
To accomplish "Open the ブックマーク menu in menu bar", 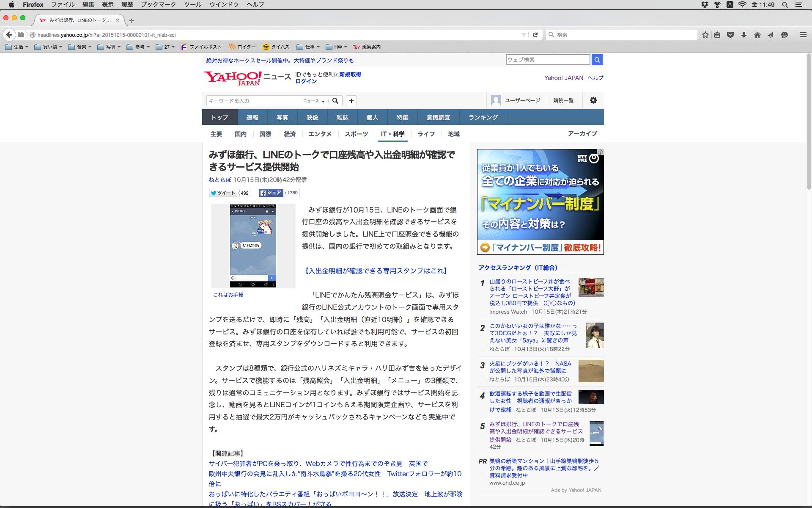I will coord(158,5).
